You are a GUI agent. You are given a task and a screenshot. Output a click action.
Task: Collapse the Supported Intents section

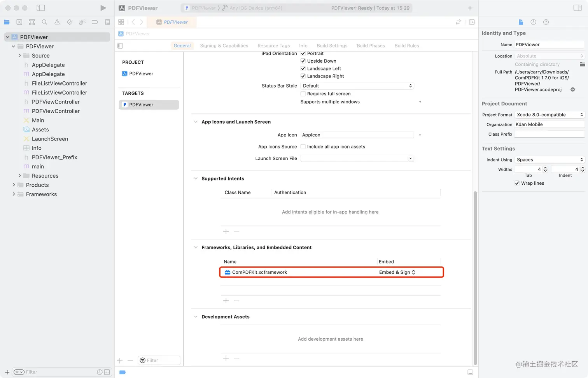(196, 178)
